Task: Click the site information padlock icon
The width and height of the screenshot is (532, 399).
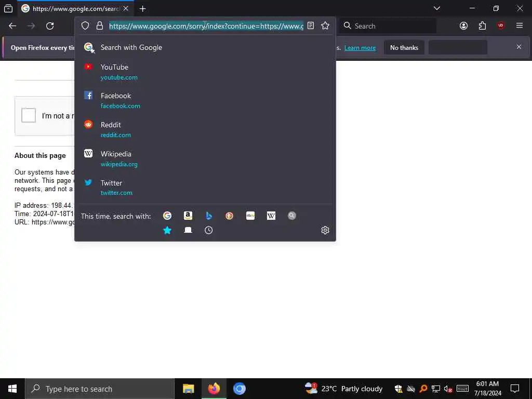Action: click(99, 26)
